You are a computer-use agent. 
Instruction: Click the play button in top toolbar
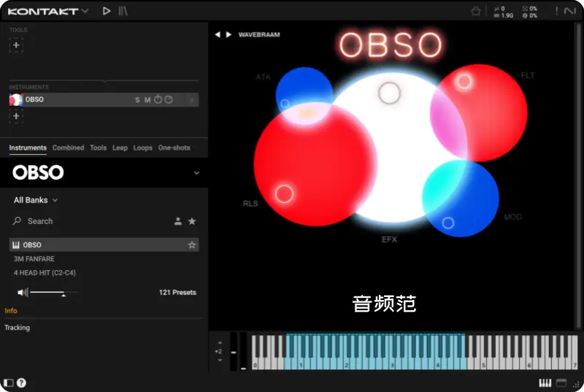(107, 11)
